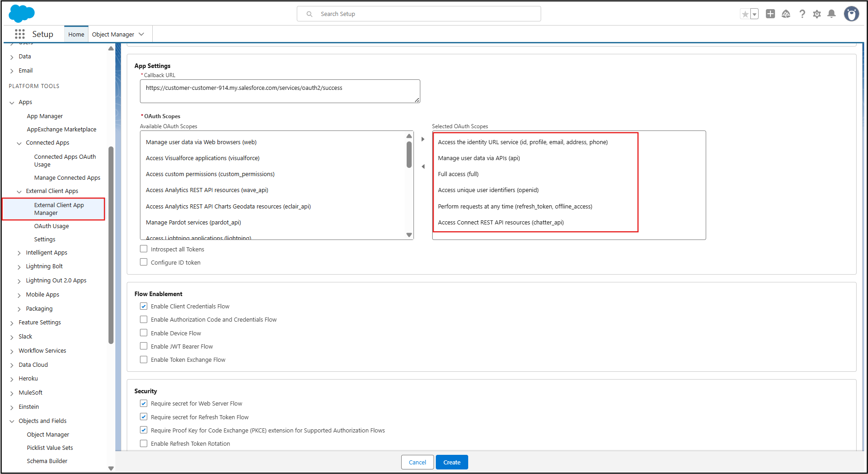Click the Salesforce cloud logo
This screenshot has width=868, height=474.
click(21, 14)
